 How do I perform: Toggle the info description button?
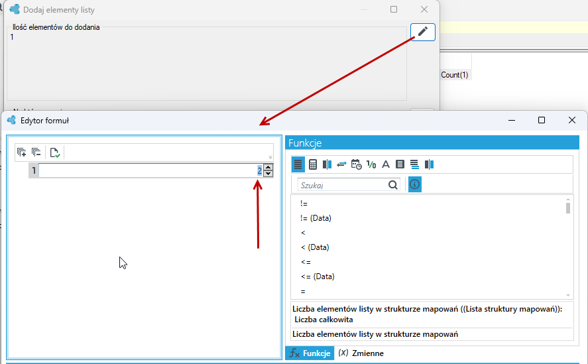[415, 184]
